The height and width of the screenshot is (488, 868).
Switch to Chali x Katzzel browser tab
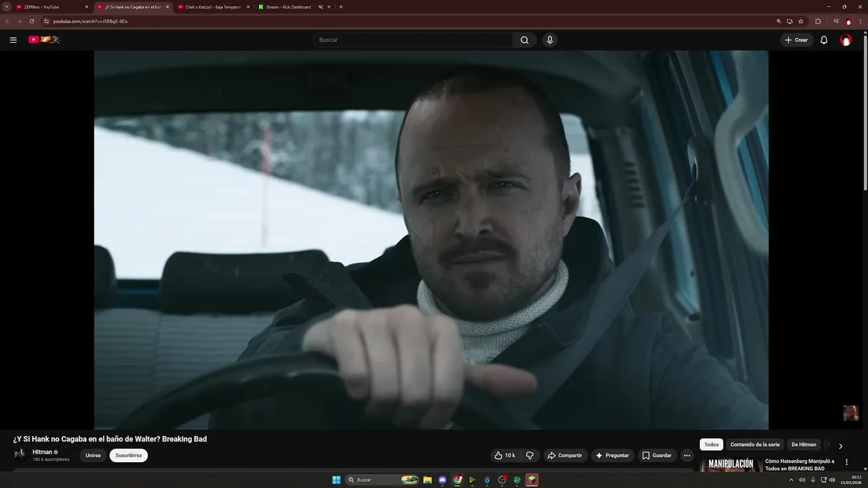tap(214, 7)
